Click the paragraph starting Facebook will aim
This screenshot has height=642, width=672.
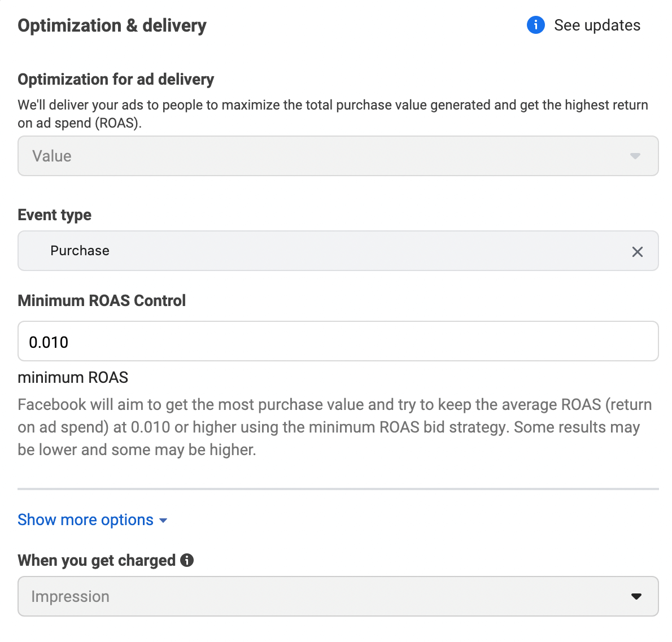335,427
